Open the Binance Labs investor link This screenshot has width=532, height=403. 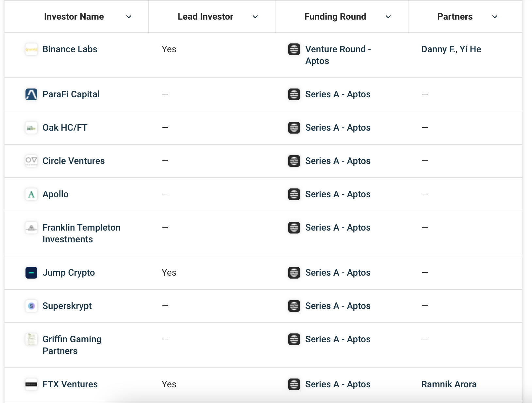tap(70, 49)
